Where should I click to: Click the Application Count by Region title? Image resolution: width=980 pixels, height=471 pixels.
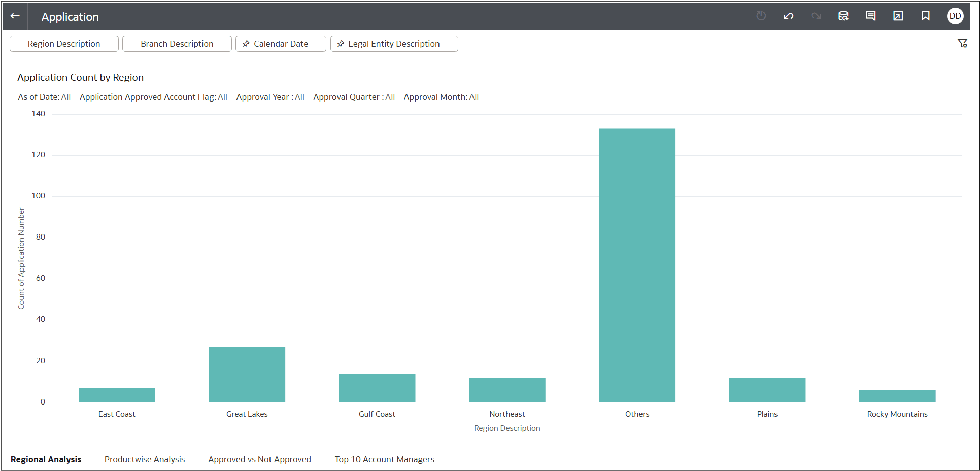tap(81, 77)
